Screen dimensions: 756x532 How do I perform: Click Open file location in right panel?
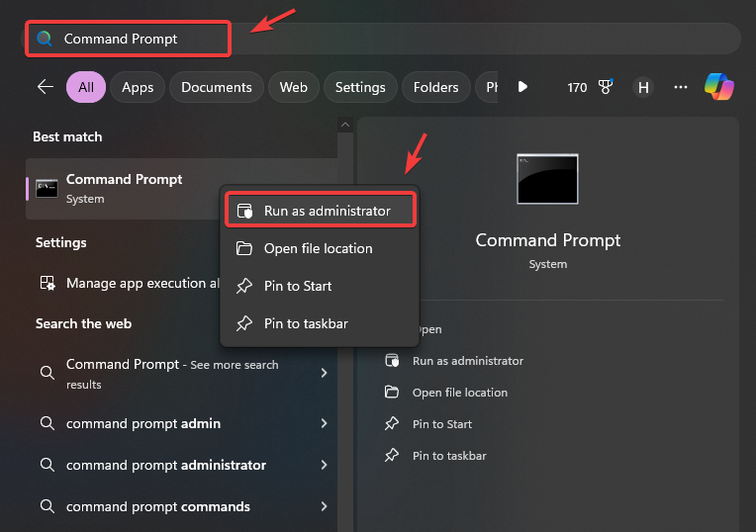click(x=459, y=393)
